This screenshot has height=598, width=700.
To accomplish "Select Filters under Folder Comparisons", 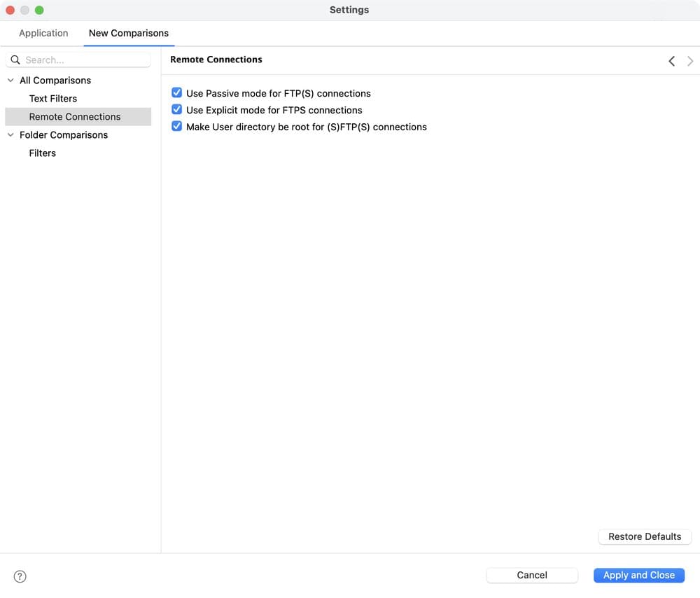I will pyautogui.click(x=43, y=153).
